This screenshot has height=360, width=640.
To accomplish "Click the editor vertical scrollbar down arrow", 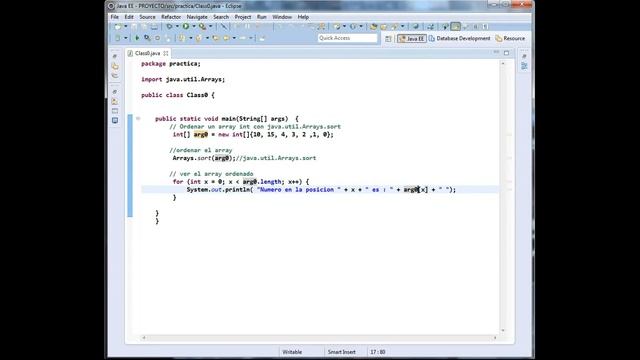I will [x=503, y=330].
